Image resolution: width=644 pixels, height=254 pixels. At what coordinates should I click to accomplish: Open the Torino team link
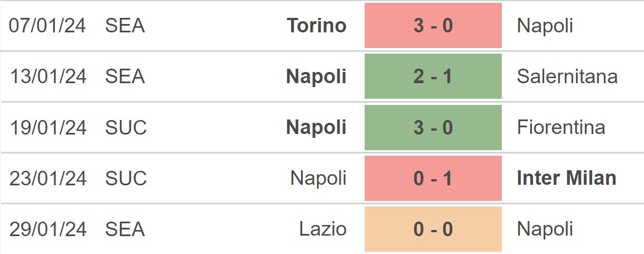[x=317, y=26]
